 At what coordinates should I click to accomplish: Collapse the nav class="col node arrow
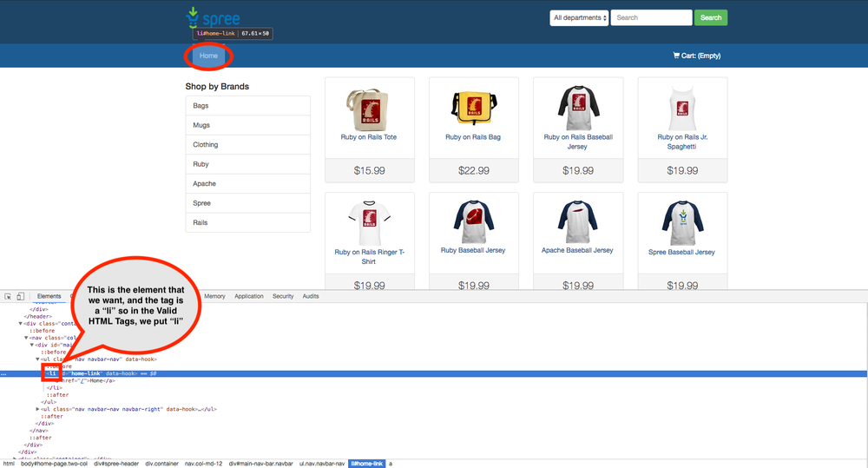[26, 338]
